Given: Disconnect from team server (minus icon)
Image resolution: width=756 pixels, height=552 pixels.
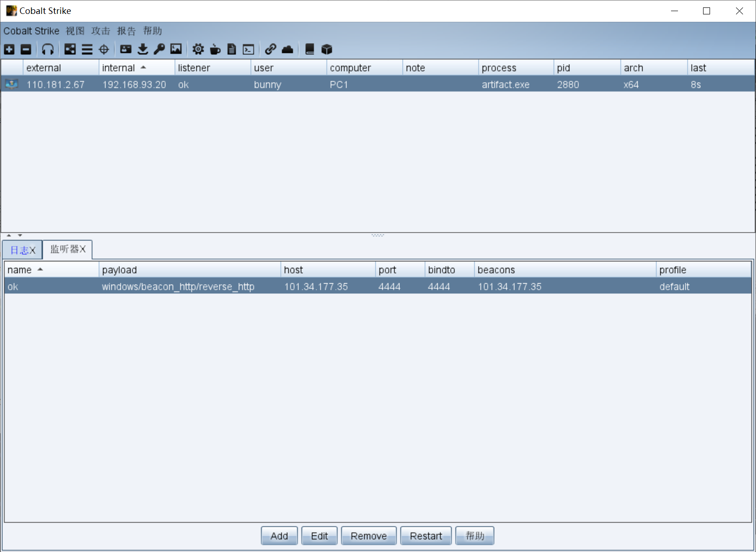Looking at the screenshot, I should (x=26, y=49).
